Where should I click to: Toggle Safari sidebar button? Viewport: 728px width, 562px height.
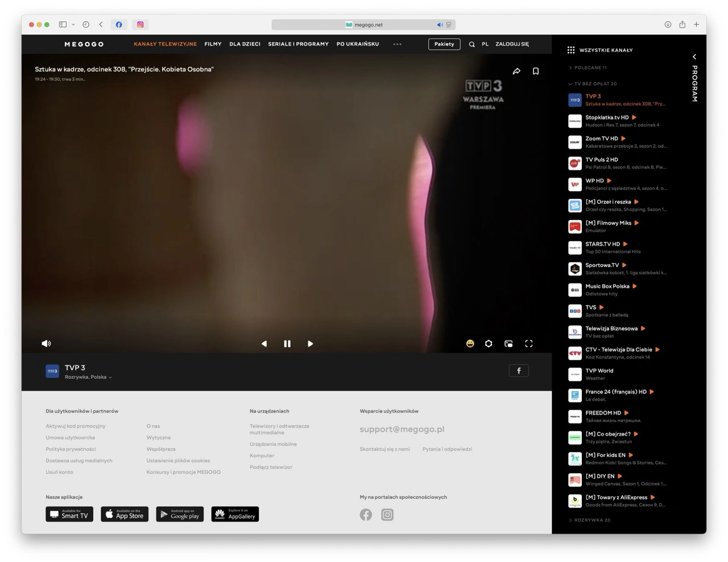pos(63,24)
